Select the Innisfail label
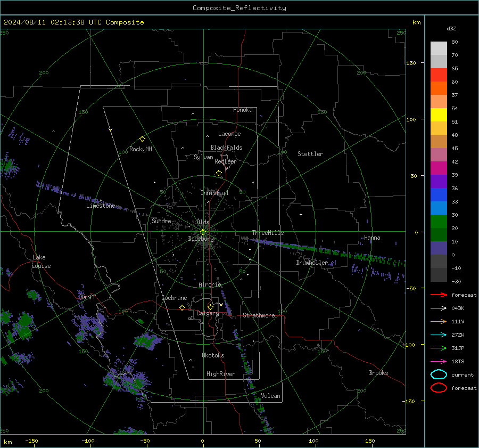Viewport: 479px width, 448px height. tap(214, 193)
